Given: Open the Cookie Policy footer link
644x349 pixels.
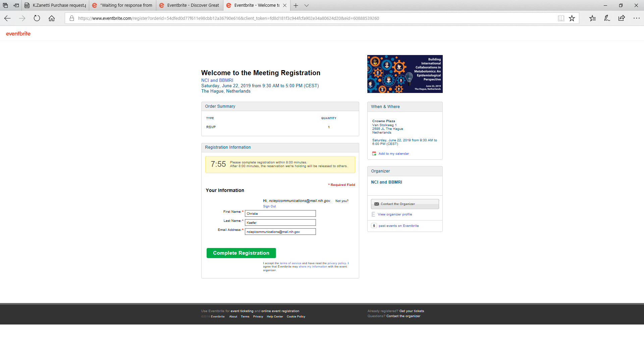Looking at the screenshot, I should coord(296,316).
